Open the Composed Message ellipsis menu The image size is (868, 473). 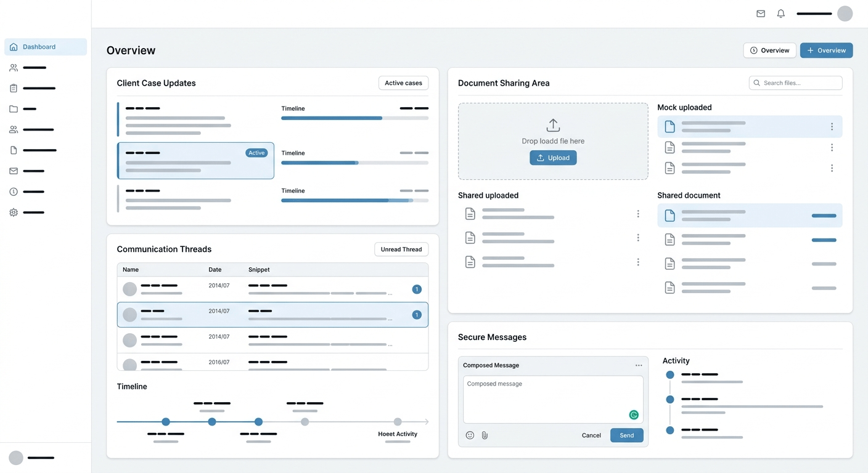(639, 365)
